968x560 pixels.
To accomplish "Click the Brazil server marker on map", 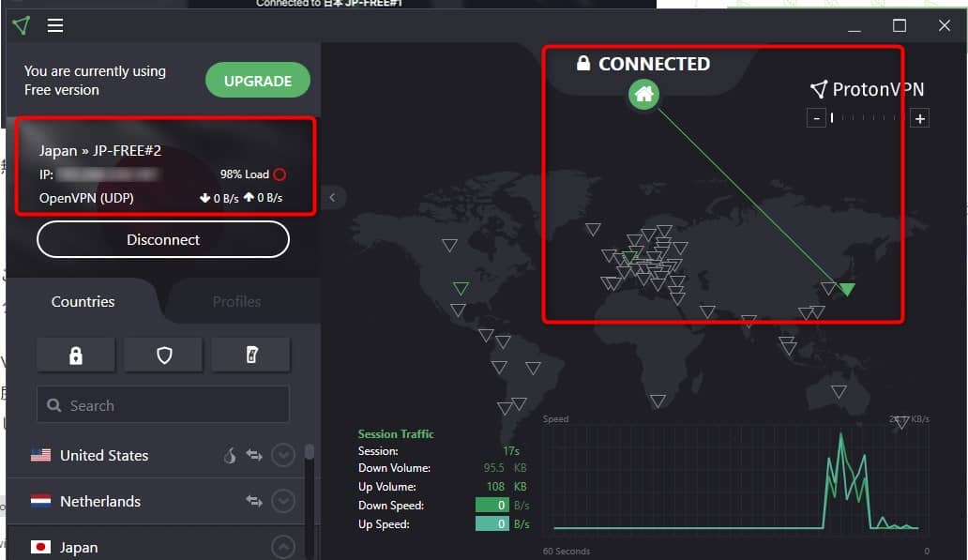I will (533, 369).
